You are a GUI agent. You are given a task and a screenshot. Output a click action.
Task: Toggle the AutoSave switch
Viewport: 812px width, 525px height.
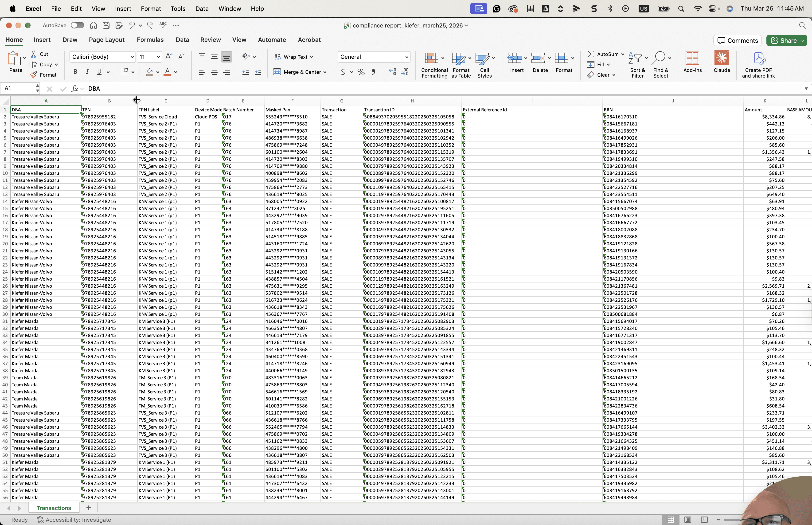(77, 25)
